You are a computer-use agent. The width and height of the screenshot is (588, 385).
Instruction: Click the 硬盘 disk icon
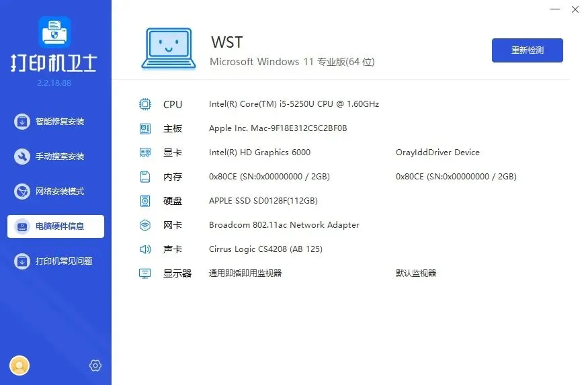point(145,201)
